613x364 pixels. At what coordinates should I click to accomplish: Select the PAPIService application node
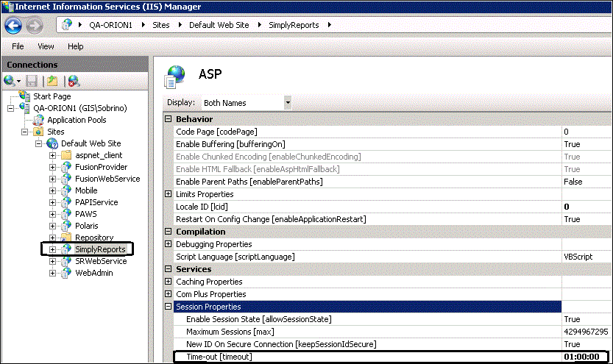[x=96, y=202]
